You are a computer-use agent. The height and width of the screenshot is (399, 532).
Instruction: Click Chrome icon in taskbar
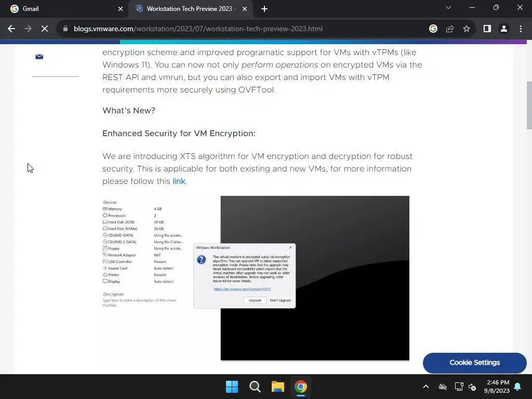(x=301, y=387)
